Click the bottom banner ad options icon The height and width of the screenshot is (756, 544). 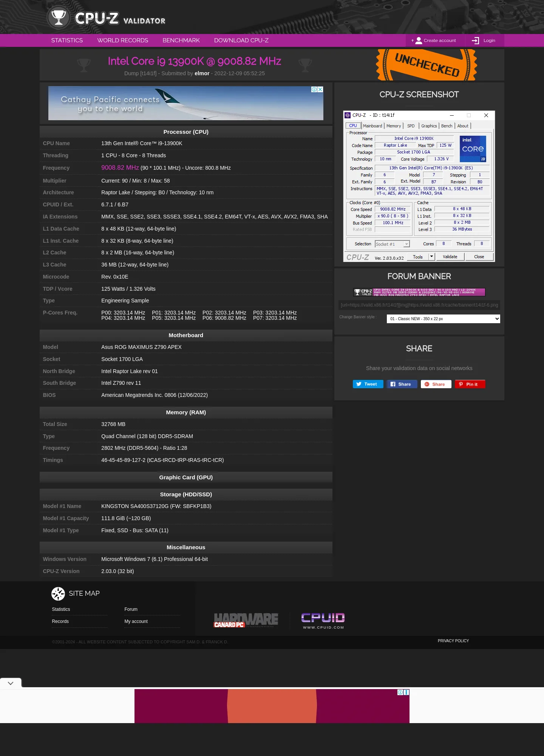406,692
